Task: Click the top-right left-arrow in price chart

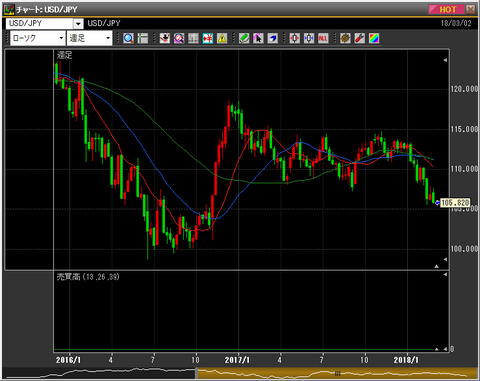Action: 445,60
